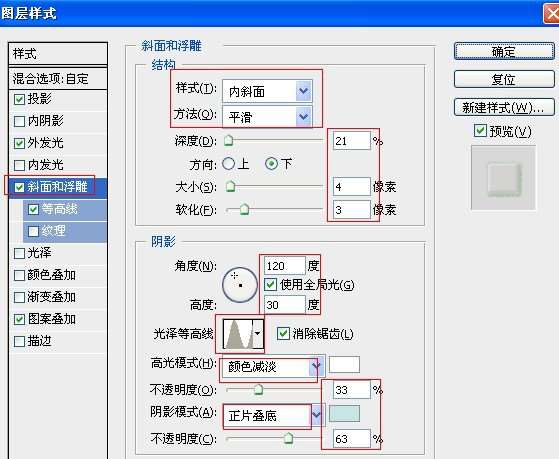The image size is (559, 459).
Task: Uncheck 使用全局光 checkbox
Action: click(x=270, y=284)
